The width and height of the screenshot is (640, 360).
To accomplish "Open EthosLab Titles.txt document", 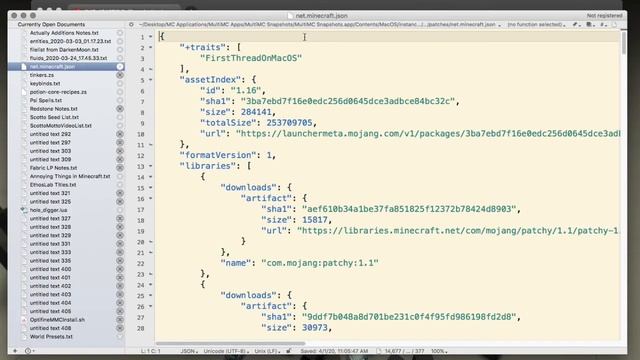I will click(53, 184).
